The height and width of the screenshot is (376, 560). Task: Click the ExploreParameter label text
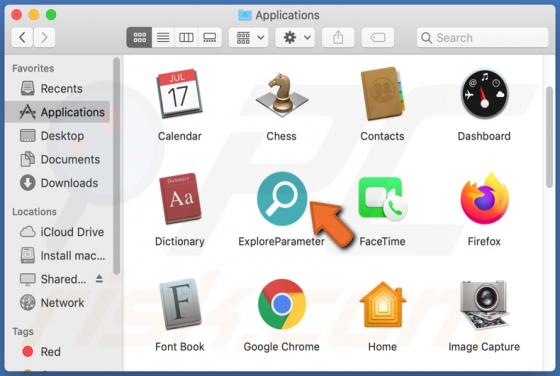[281, 241]
